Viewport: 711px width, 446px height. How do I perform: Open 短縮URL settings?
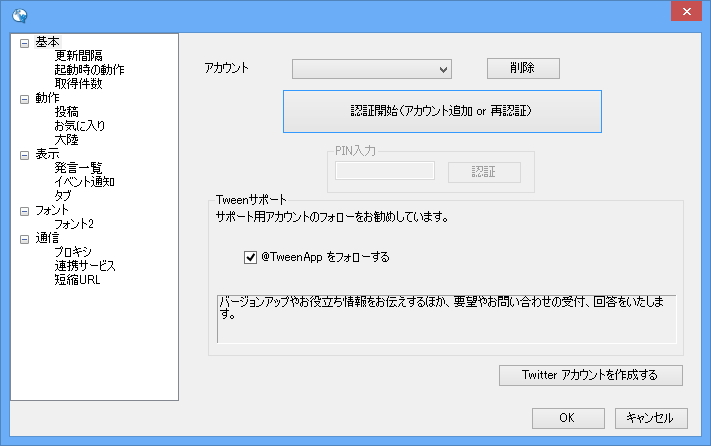click(x=78, y=281)
